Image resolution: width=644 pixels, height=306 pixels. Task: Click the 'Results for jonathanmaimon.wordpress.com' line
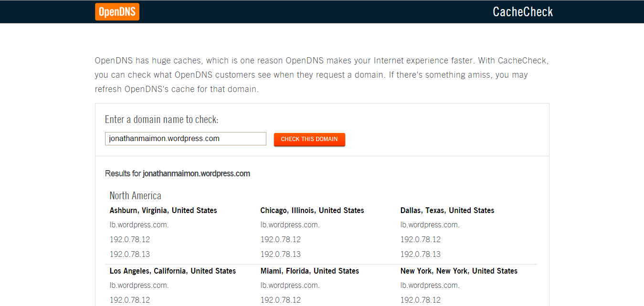tap(178, 173)
